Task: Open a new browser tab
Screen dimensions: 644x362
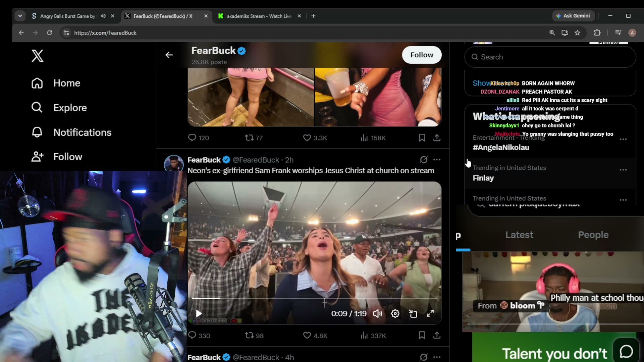Action: click(x=313, y=16)
